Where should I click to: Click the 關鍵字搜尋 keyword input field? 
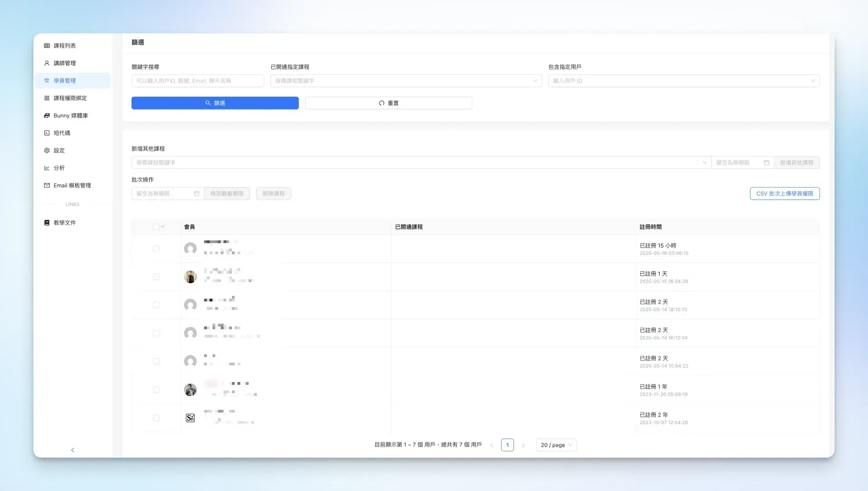pos(198,81)
